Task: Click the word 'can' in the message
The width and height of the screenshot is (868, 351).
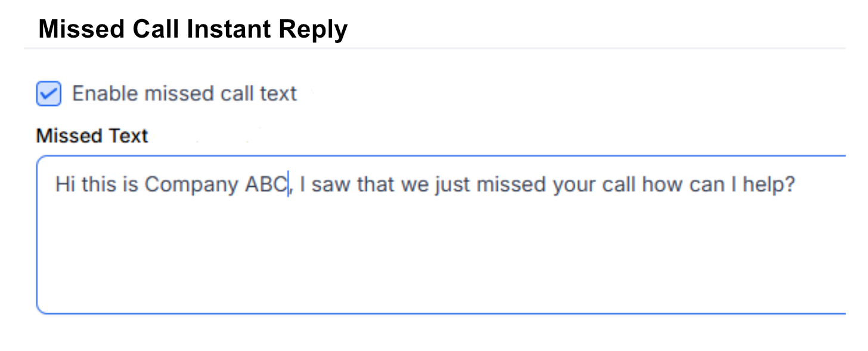Action: pyautogui.click(x=705, y=184)
